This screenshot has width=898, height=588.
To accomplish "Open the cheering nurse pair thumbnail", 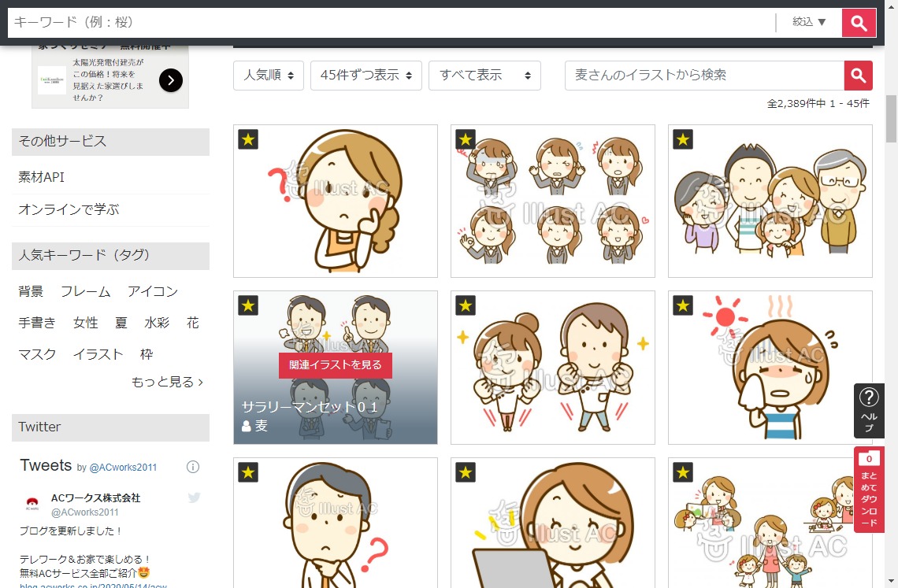I will [x=553, y=368].
